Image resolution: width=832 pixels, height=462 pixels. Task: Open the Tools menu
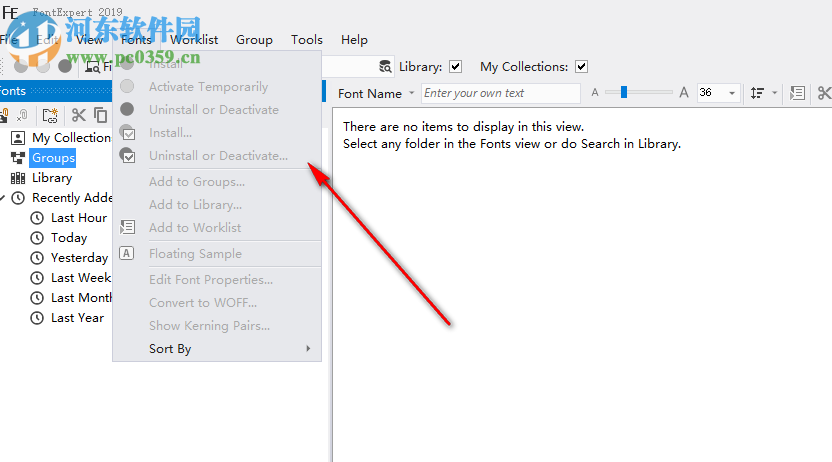tap(307, 40)
